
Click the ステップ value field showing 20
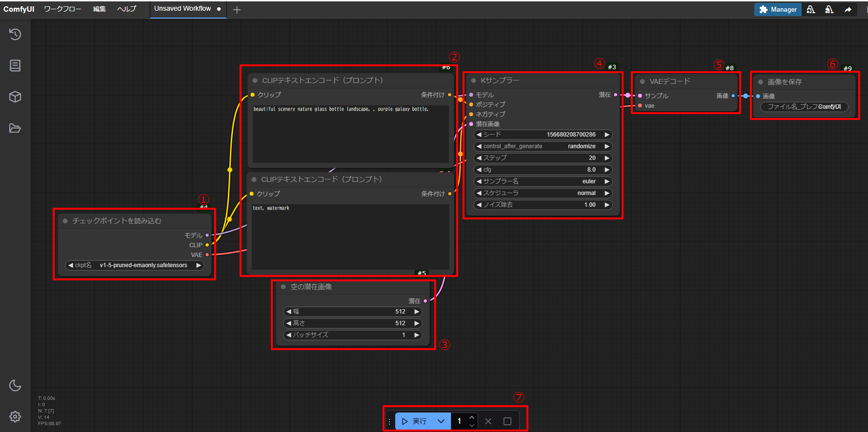pyautogui.click(x=543, y=158)
